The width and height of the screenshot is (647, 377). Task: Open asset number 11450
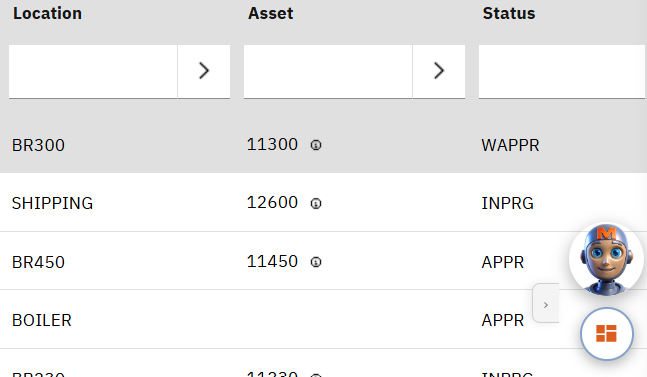(x=272, y=262)
